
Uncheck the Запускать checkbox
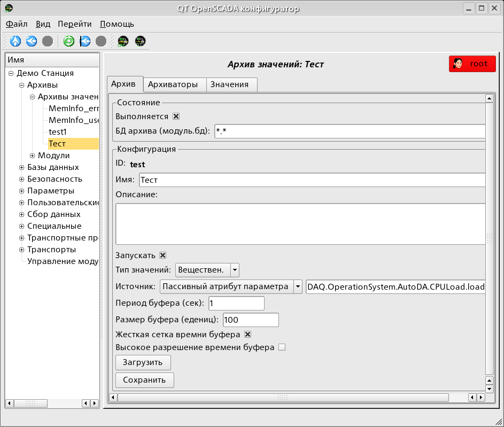pos(163,255)
